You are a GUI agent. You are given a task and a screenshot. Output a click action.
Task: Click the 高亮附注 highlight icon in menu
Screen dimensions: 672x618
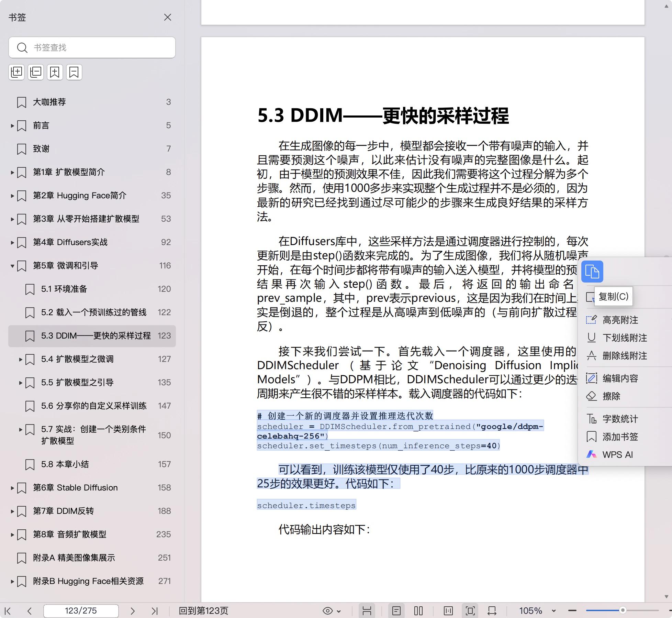click(x=591, y=320)
